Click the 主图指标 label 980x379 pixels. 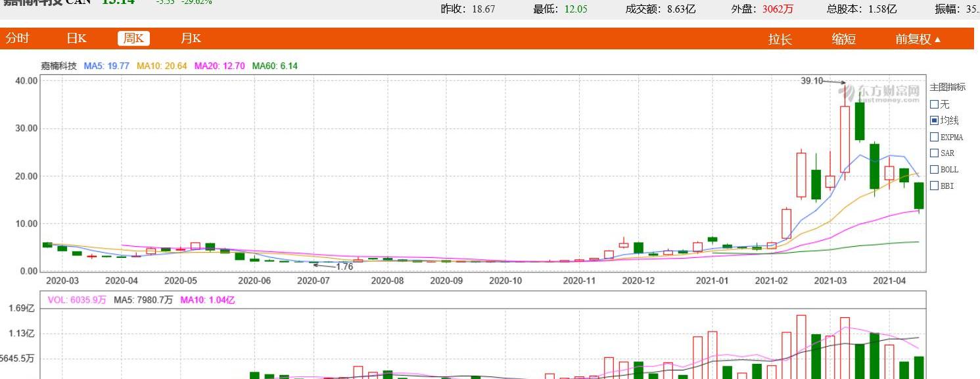click(x=948, y=88)
